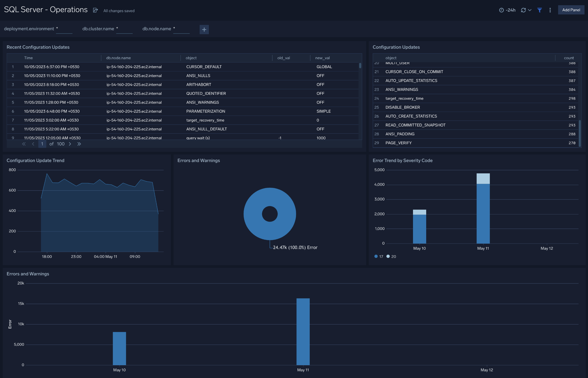Screen dimensions: 588x378
Task: Toggle severity 17 legend entry
Action: [x=379, y=257]
